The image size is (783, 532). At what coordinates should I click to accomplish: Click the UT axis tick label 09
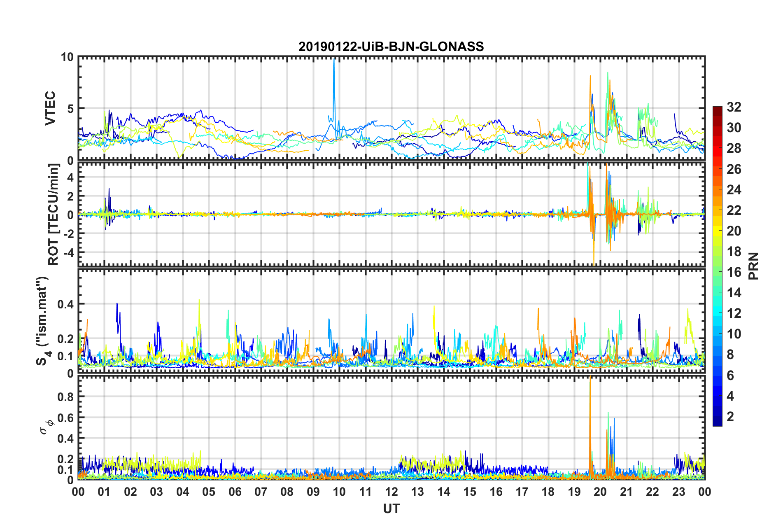313,492
